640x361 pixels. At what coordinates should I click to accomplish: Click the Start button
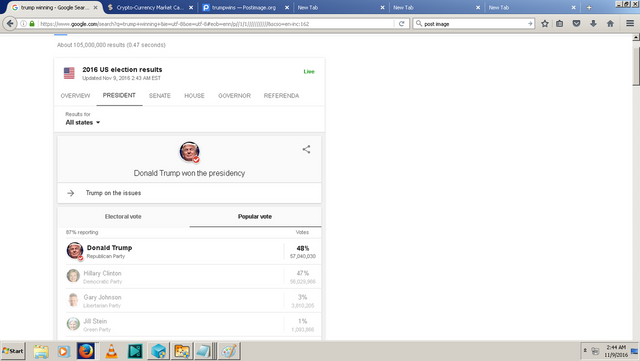[13, 351]
